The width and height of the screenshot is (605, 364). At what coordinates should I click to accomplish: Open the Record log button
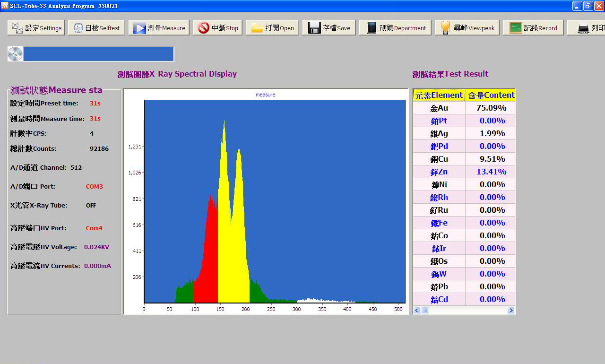click(533, 28)
